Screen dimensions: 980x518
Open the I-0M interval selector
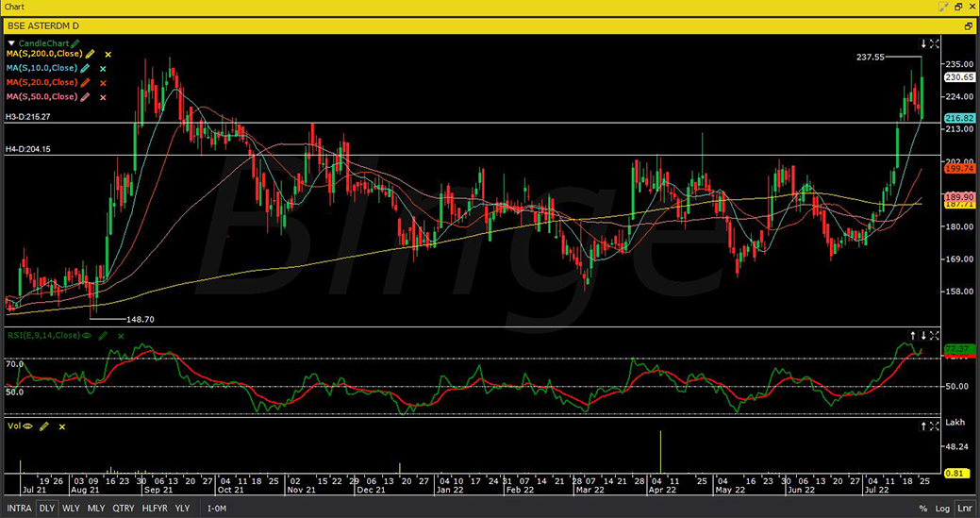pyautogui.click(x=217, y=509)
